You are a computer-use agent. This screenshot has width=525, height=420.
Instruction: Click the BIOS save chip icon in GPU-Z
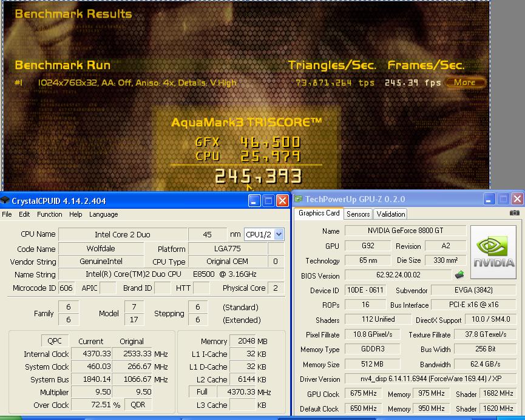(x=459, y=275)
